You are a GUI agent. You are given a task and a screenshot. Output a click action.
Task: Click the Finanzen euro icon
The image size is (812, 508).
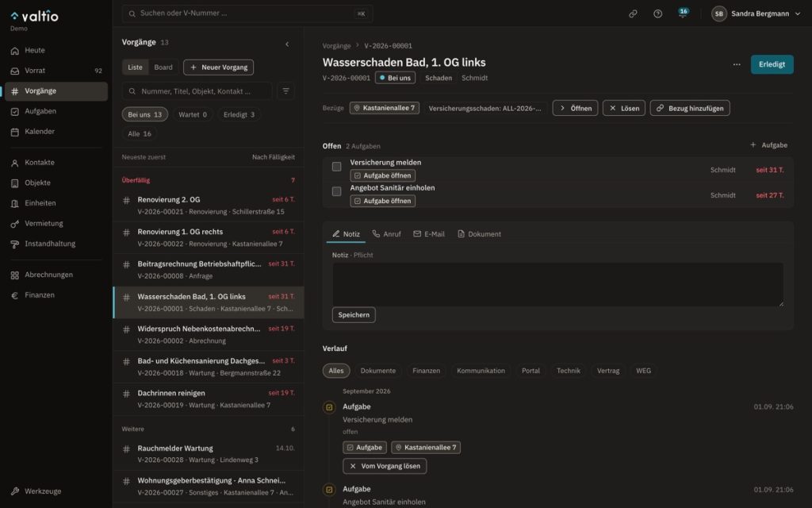pyautogui.click(x=15, y=295)
